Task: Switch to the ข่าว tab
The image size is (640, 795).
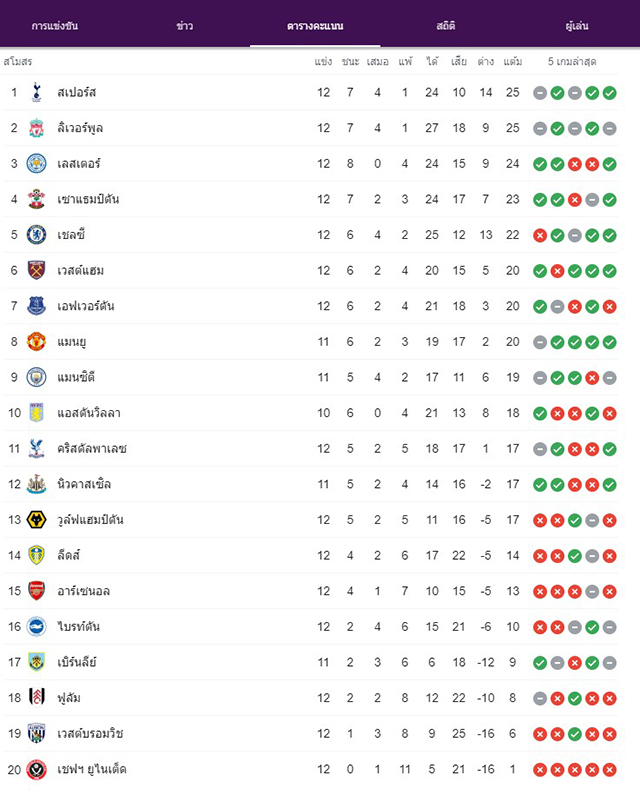Action: [x=185, y=26]
